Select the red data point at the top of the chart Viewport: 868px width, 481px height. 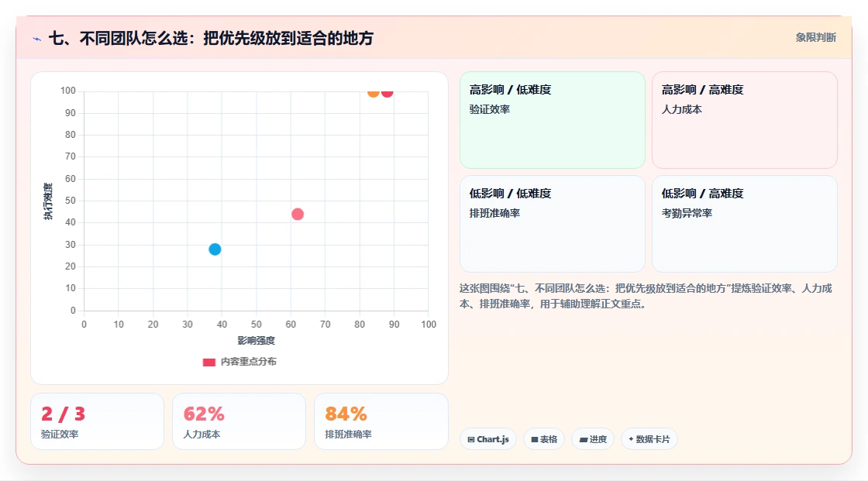click(x=387, y=92)
